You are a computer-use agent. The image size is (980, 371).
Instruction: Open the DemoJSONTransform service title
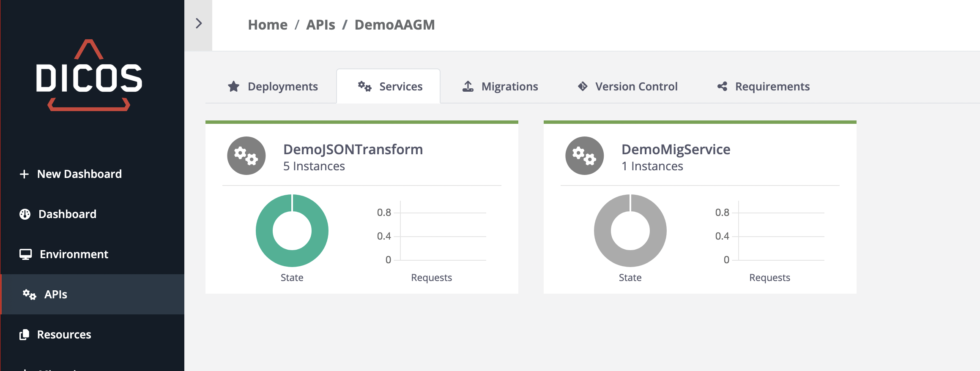coord(353,150)
